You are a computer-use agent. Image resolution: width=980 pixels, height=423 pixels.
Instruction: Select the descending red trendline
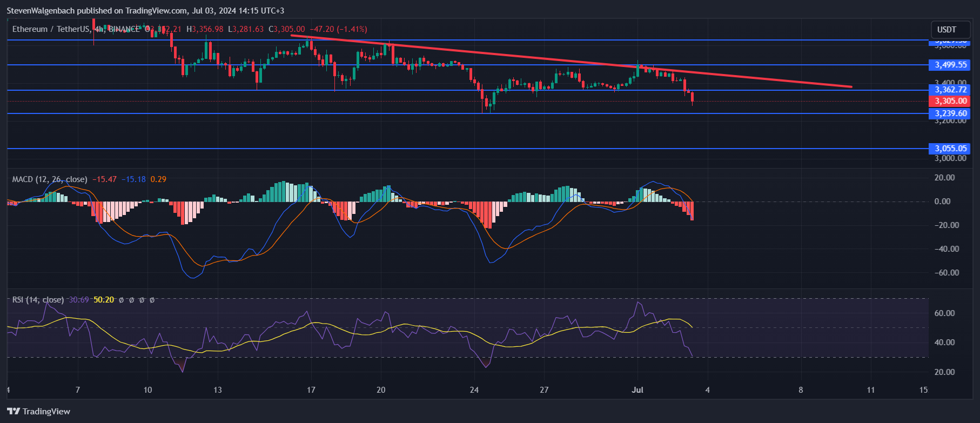(x=571, y=61)
